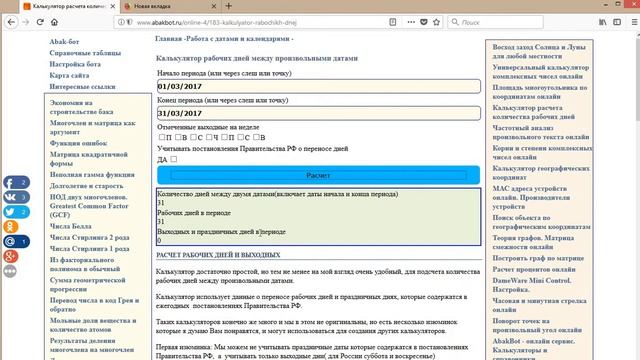Switch to 'Калькулятор расчета' browser tab
Image resolution: width=640 pixels, height=360 pixels.
(69, 6)
